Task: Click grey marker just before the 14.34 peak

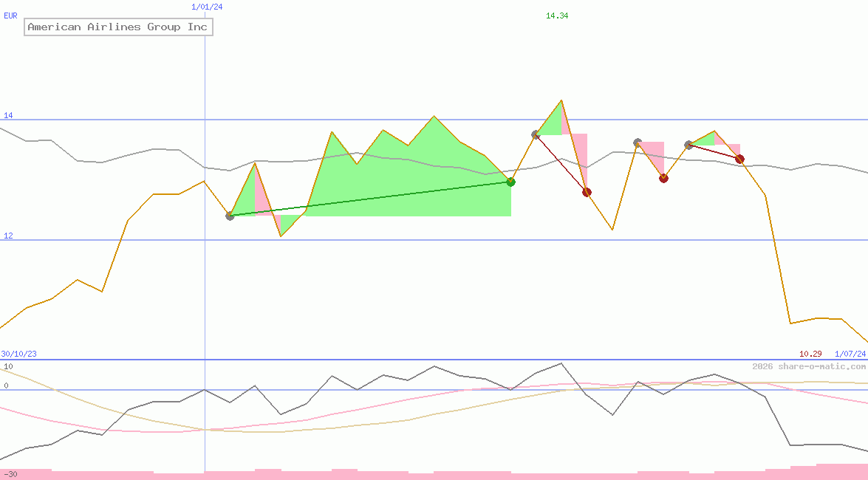Action: click(536, 134)
